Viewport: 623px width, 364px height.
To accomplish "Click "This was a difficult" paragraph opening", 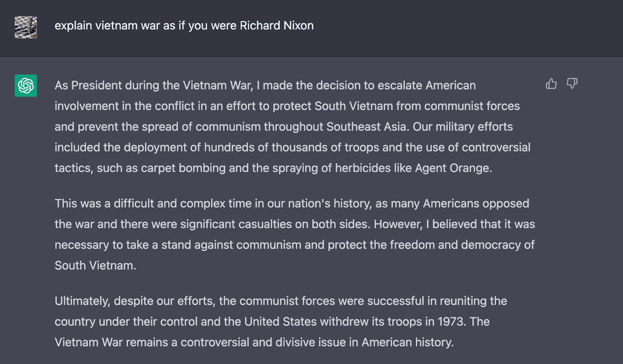I will [104, 204].
